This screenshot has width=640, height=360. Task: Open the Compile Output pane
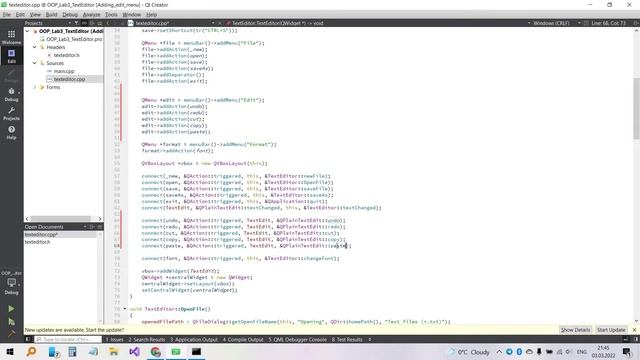[243, 339]
